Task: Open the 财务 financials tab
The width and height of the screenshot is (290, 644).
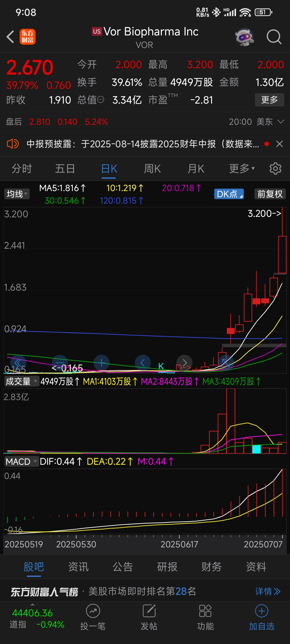Action: pyautogui.click(x=212, y=567)
